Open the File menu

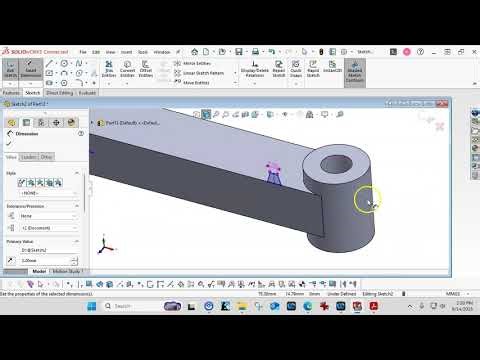pyautogui.click(x=83, y=52)
